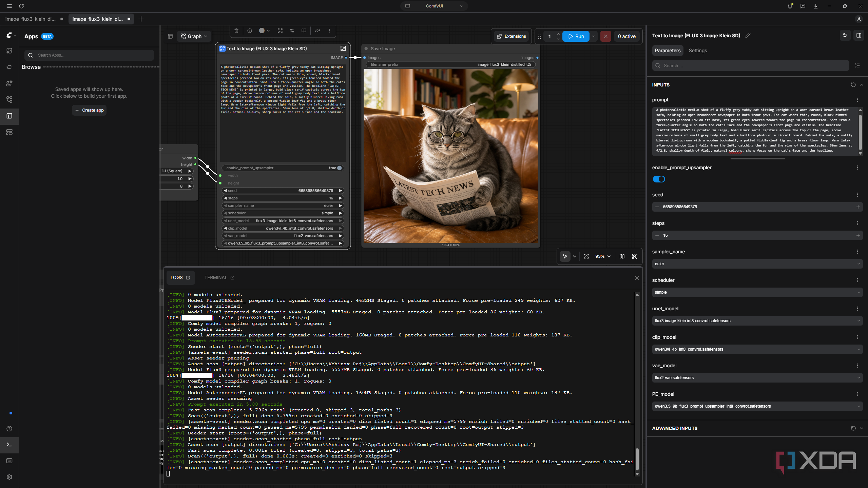Open the node more-options vertical dots
This screenshot has width=868, height=488.
[329, 31]
